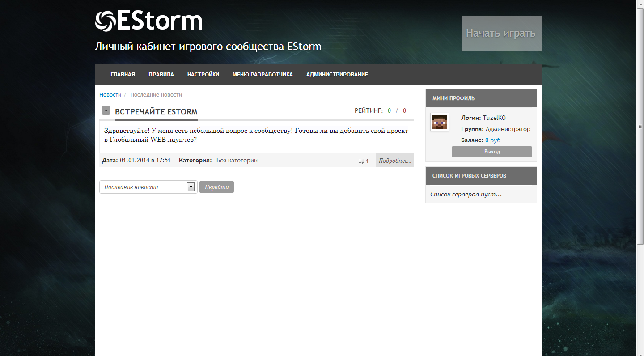Click the МИНИ ПРОФИЛЬ panel header

point(481,98)
